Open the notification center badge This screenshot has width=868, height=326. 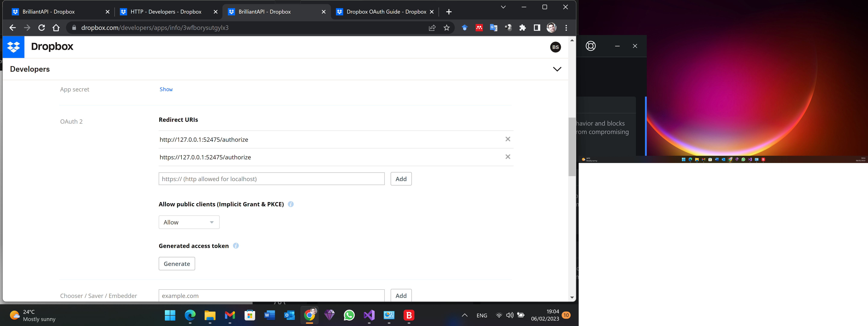(566, 315)
